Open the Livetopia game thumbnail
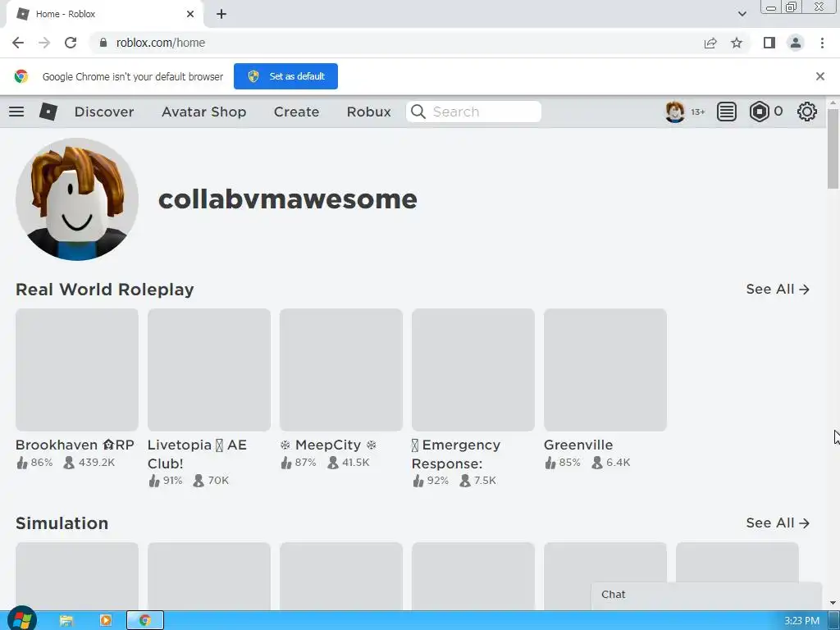The image size is (840, 630). (x=209, y=370)
